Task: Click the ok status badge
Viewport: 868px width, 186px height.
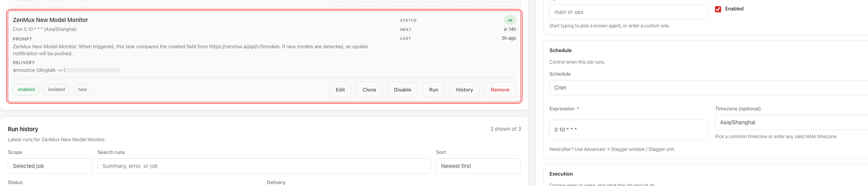Action: point(510,20)
